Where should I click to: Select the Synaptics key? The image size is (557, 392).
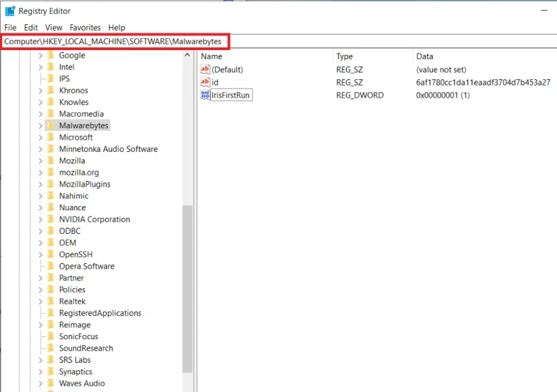tap(76, 372)
